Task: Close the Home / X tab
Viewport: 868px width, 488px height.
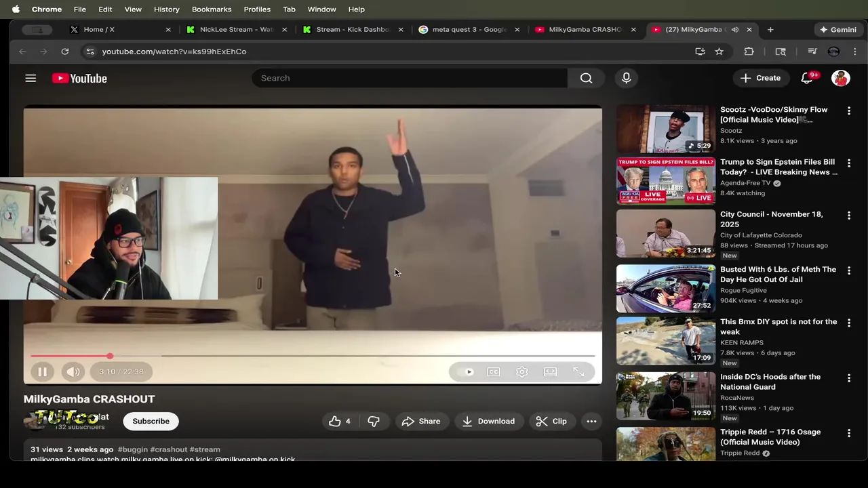Action: (x=168, y=30)
